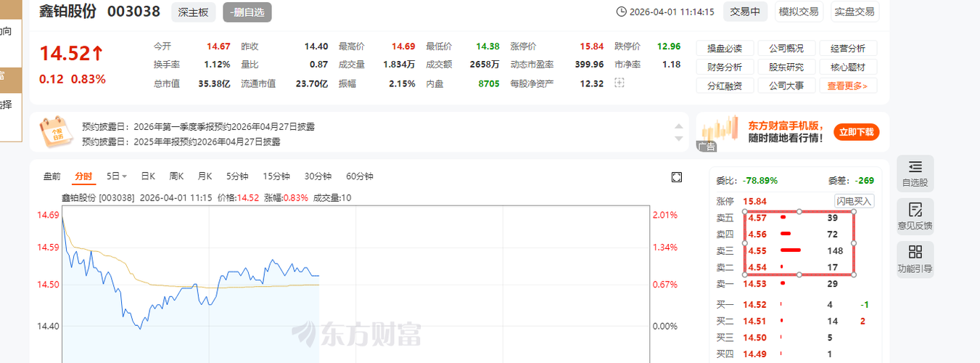Switch to the 月K chart tab
Screen dimensions: 980x363
pos(205,176)
